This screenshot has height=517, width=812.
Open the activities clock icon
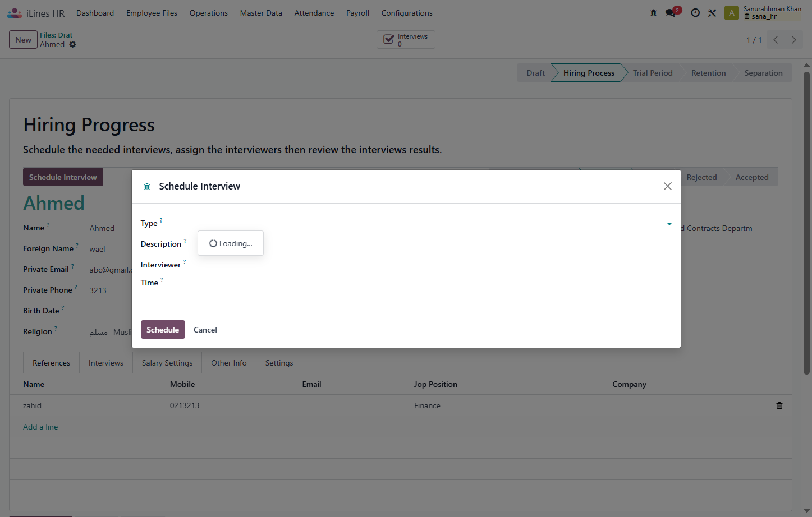coord(695,13)
